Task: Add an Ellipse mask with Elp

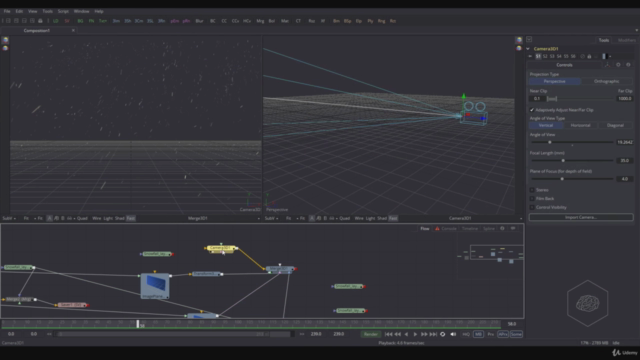Action: pos(359,21)
